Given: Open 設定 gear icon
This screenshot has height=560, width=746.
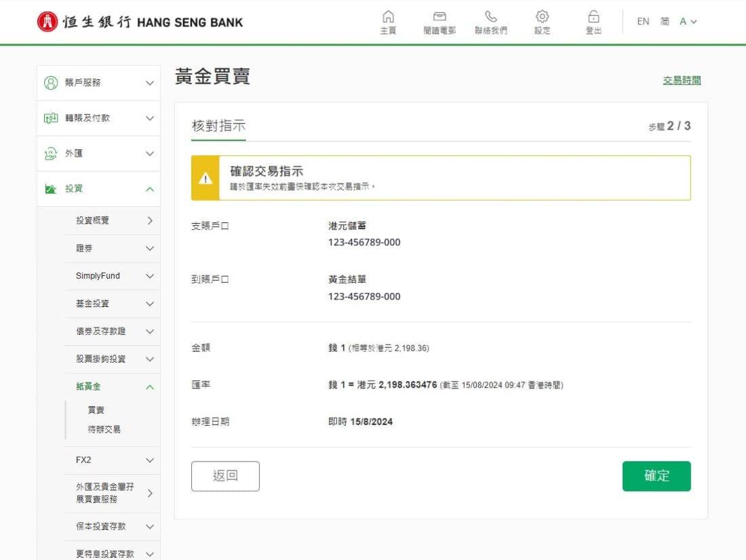Looking at the screenshot, I should click(542, 17).
